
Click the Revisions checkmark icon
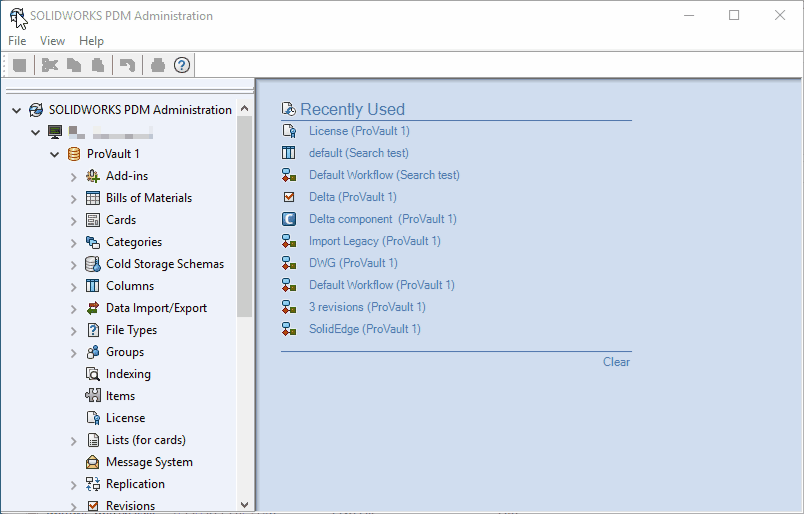point(93,506)
